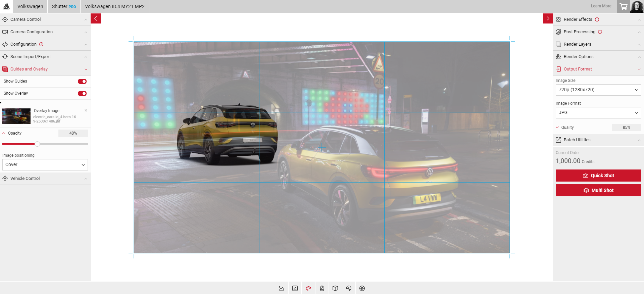Open the Image Size 720p dropdown
The height and width of the screenshot is (294, 644).
coord(598,90)
